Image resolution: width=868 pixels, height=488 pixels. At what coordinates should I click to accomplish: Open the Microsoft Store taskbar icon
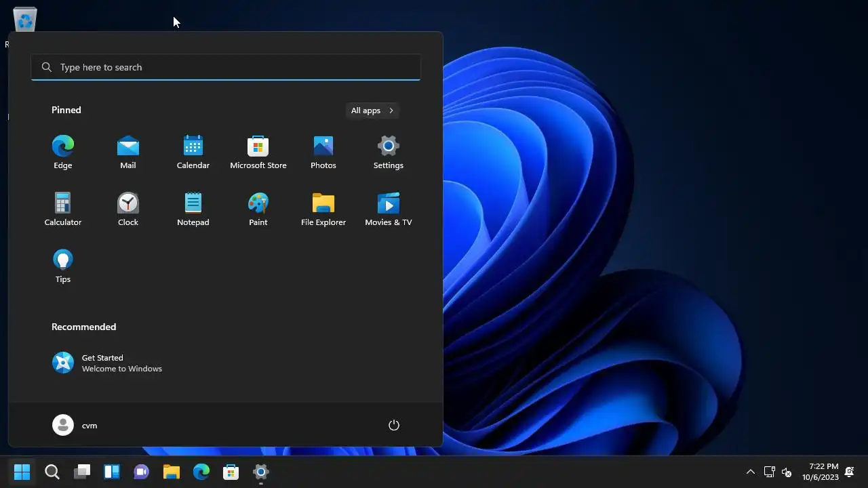click(x=231, y=472)
